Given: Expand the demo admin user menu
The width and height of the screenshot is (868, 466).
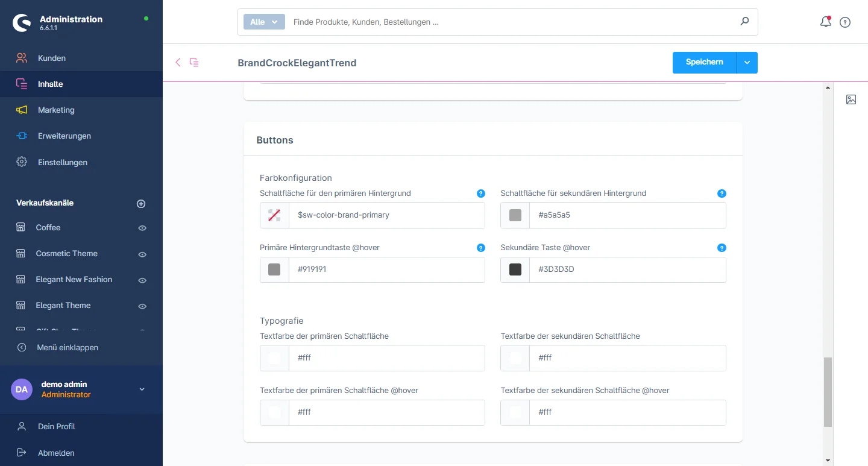Looking at the screenshot, I should click(x=142, y=389).
